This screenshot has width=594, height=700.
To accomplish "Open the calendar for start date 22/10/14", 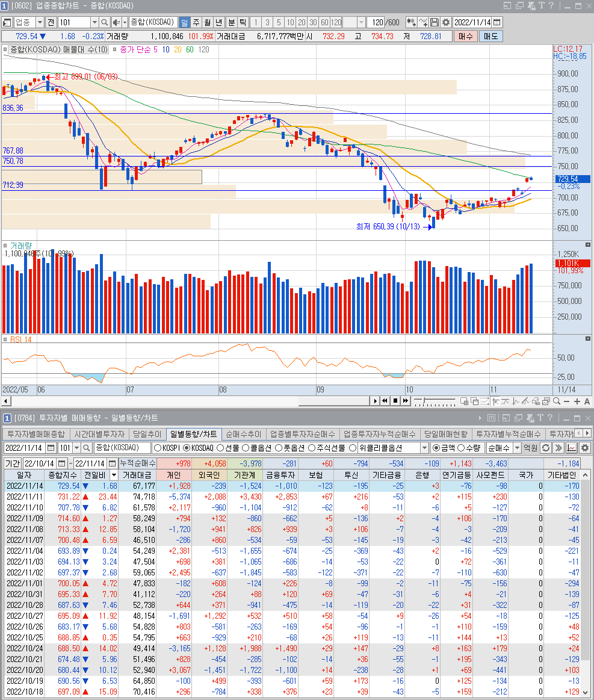I will [61, 464].
